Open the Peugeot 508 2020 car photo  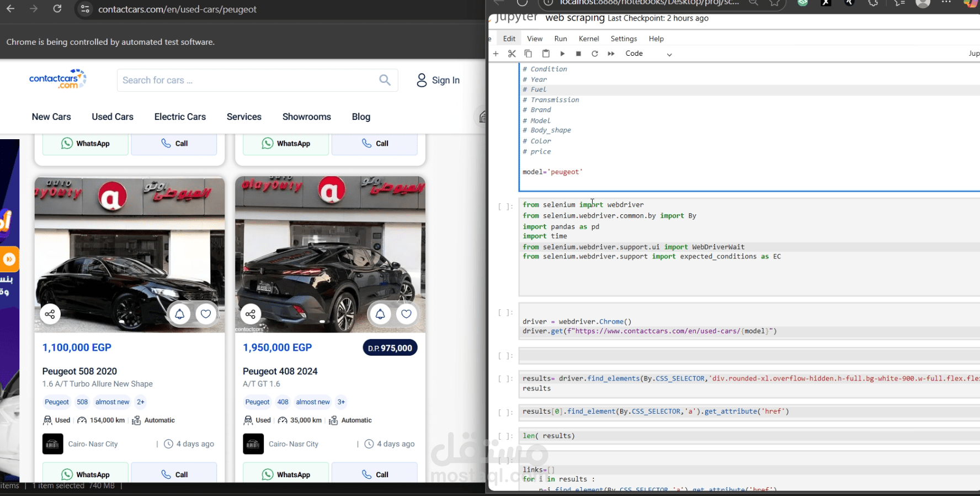coord(130,254)
